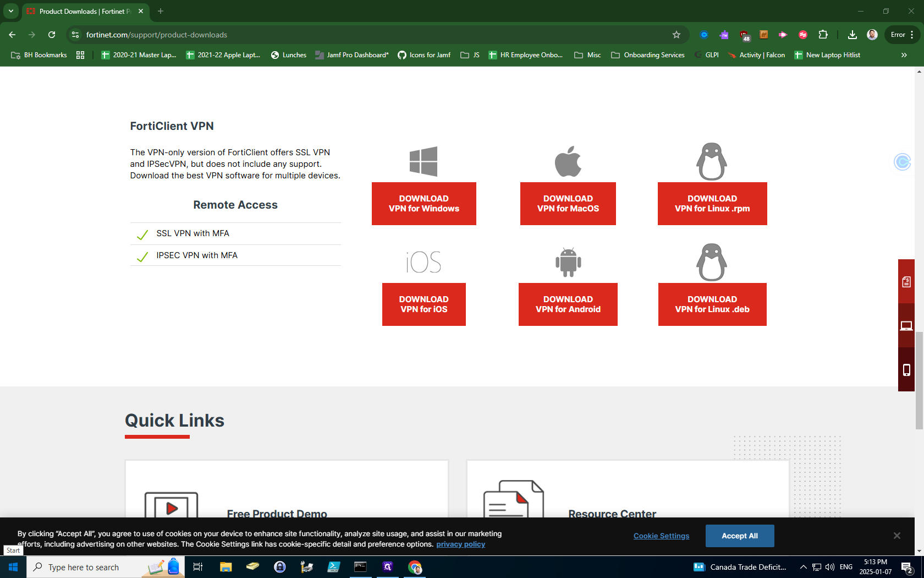This screenshot has height=578, width=924.
Task: Bookmark this page with the star
Action: coord(676,35)
